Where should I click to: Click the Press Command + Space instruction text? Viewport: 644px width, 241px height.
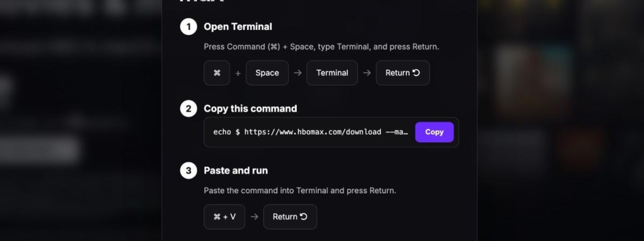point(321,47)
